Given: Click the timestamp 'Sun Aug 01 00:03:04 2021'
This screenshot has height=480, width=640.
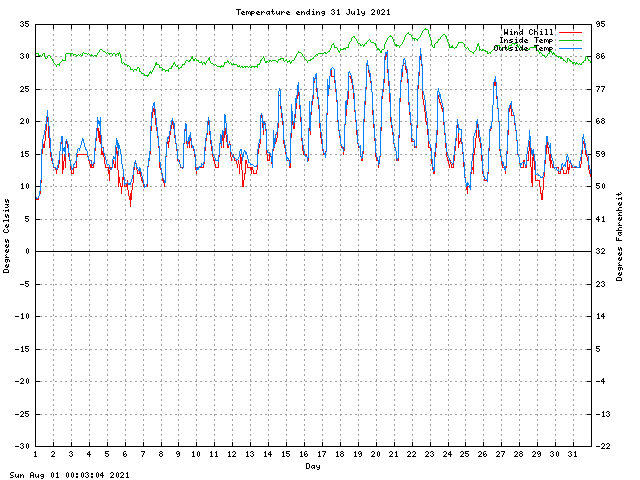Looking at the screenshot, I should (69, 475).
